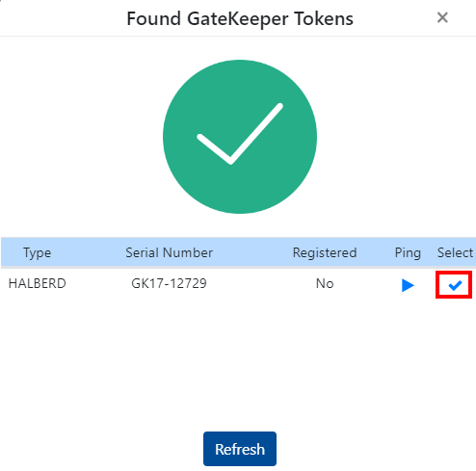Click the HALBERD type cell
The width and height of the screenshot is (476, 471).
[37, 284]
